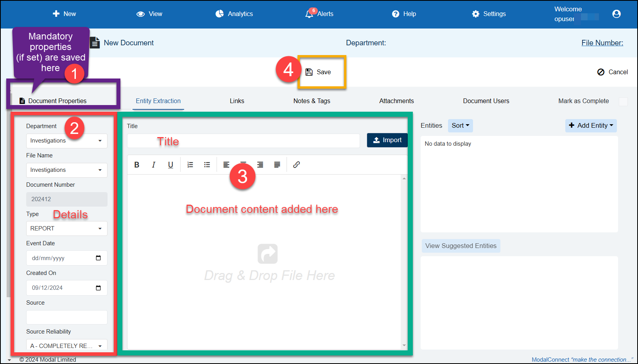Click the File Number link
The height and width of the screenshot is (364, 638).
(602, 43)
